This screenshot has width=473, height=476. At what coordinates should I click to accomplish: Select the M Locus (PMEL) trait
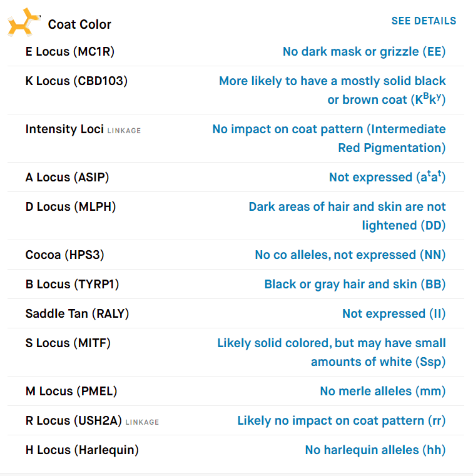(x=71, y=391)
